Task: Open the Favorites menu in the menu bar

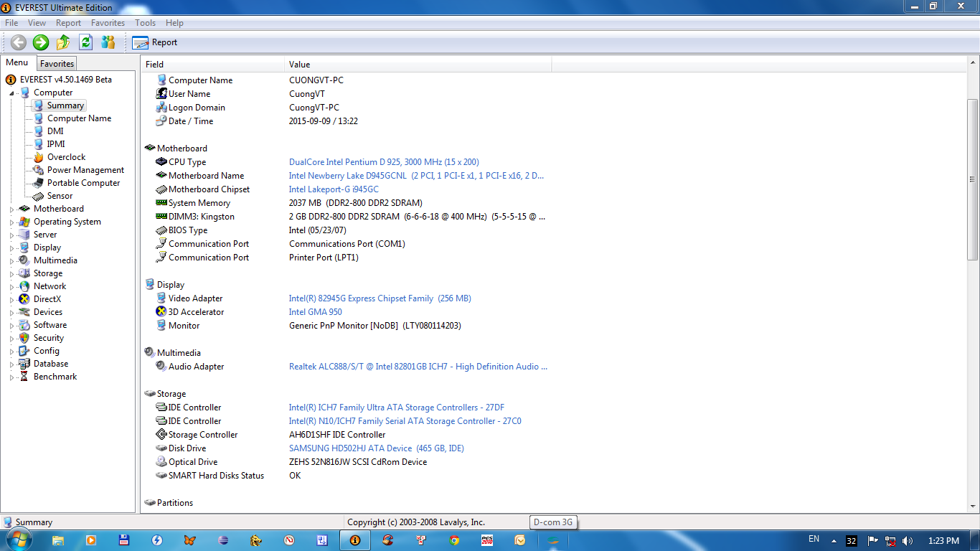Action: click(x=108, y=23)
